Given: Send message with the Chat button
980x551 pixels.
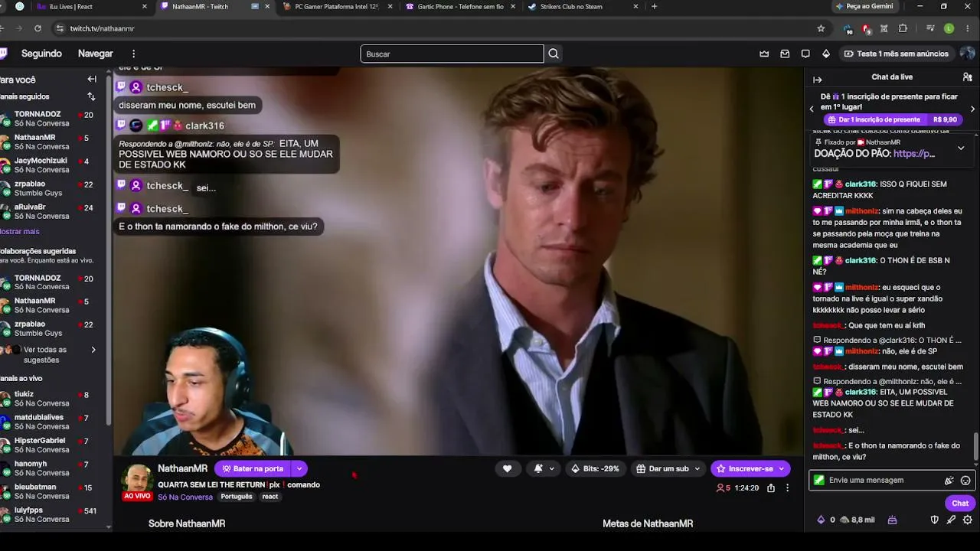Looking at the screenshot, I should (x=960, y=503).
